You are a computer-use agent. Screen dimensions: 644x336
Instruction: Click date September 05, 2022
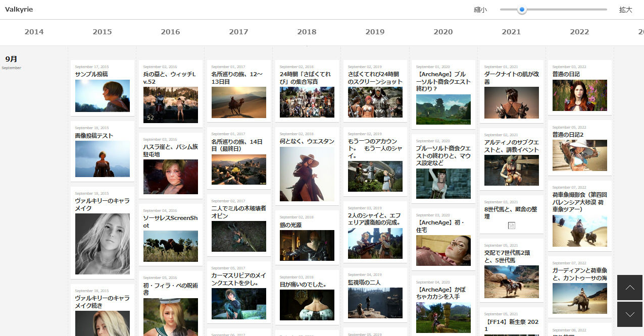(x=569, y=127)
